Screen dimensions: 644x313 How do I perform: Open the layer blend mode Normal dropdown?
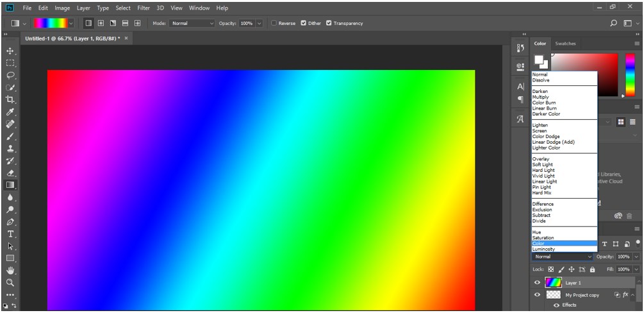(563, 257)
